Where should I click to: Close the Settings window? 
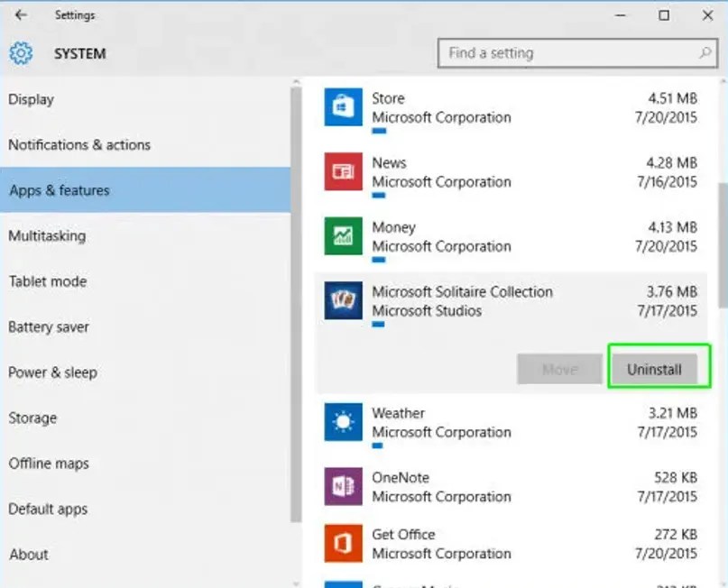click(707, 15)
